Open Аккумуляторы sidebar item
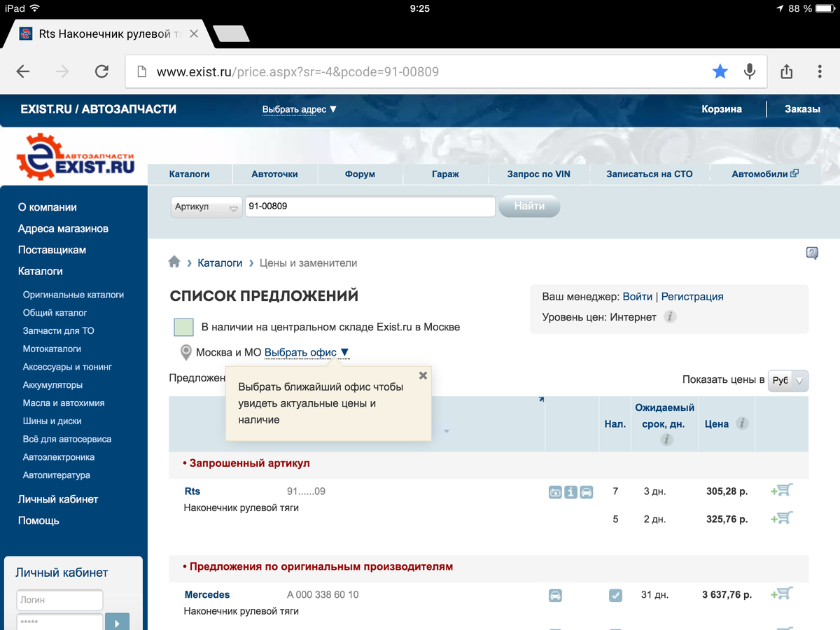Viewport: 840px width, 630px height. pyautogui.click(x=52, y=385)
